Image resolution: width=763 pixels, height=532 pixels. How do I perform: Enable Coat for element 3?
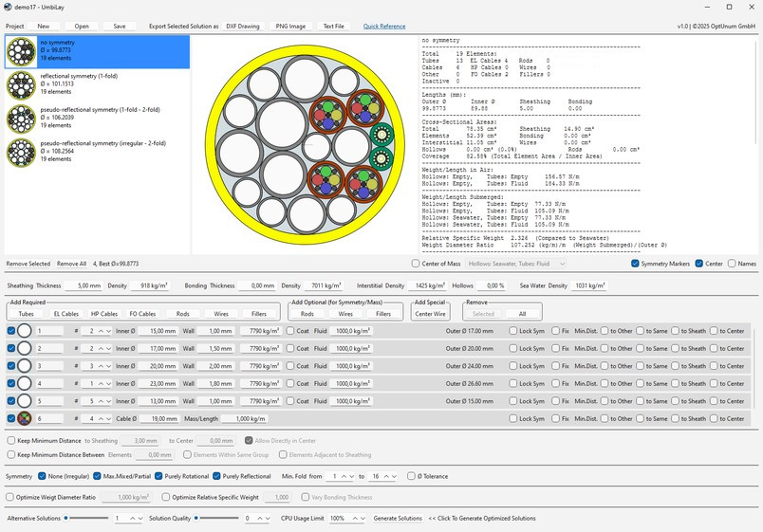click(x=290, y=366)
